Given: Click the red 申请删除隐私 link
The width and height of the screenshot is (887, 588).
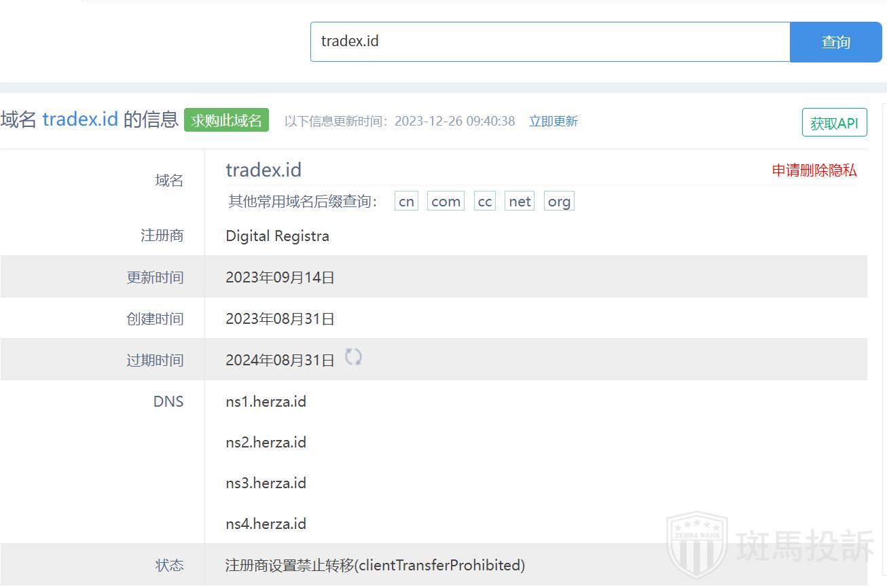Looking at the screenshot, I should [814, 170].
